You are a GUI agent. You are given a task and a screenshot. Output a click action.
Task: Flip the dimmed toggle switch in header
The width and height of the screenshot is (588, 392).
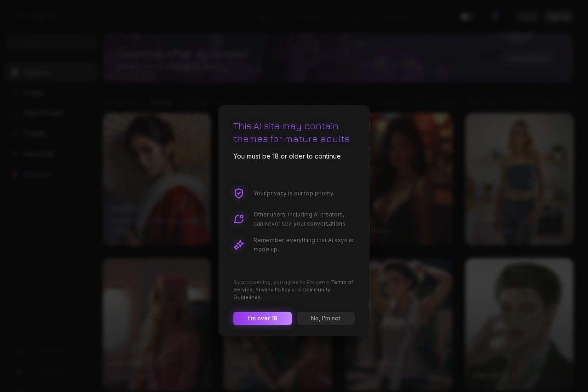(467, 17)
